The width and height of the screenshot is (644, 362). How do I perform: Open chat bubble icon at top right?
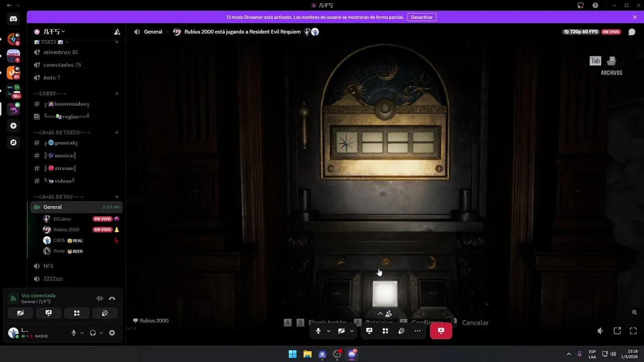(x=632, y=32)
